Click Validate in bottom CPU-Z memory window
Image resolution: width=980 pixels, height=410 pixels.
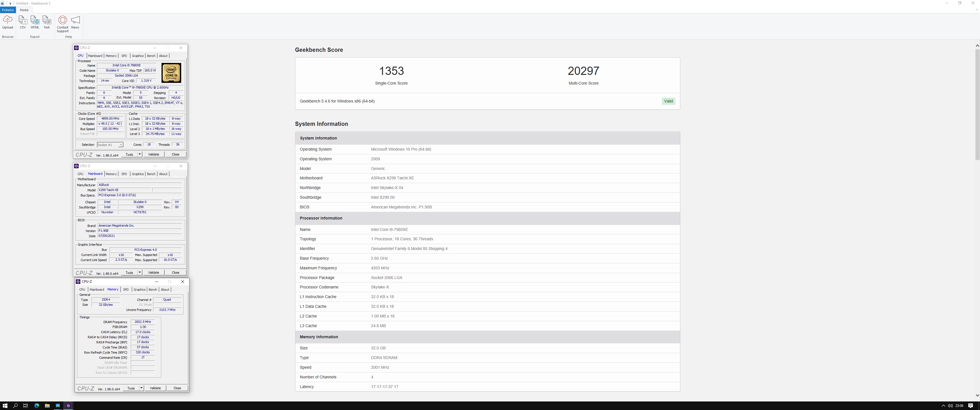[x=155, y=388]
